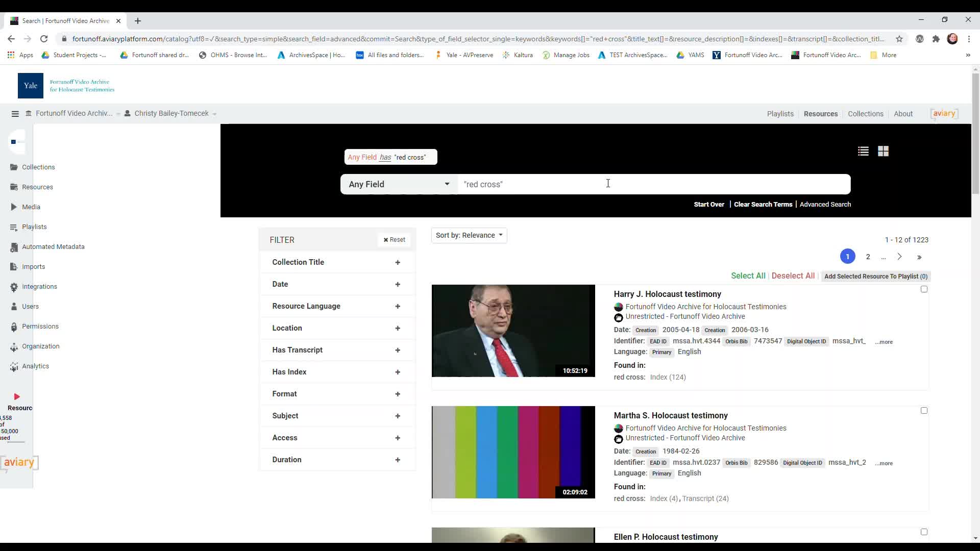The height and width of the screenshot is (551, 980).
Task: Expand Resource Language filter
Action: click(337, 306)
